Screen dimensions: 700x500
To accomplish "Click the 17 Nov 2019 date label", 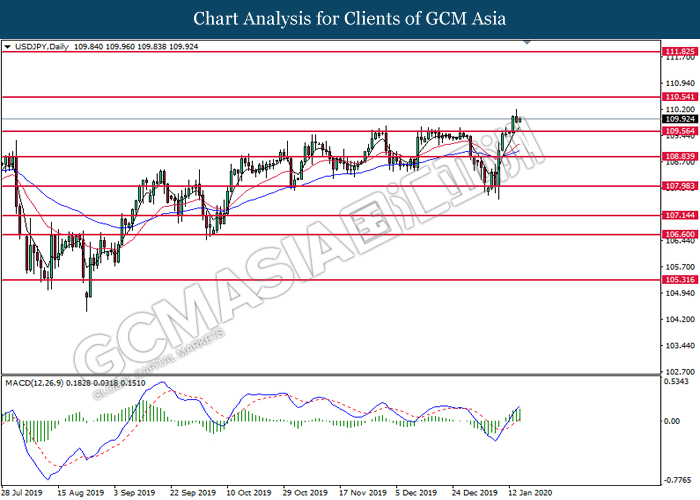I will click(362, 493).
